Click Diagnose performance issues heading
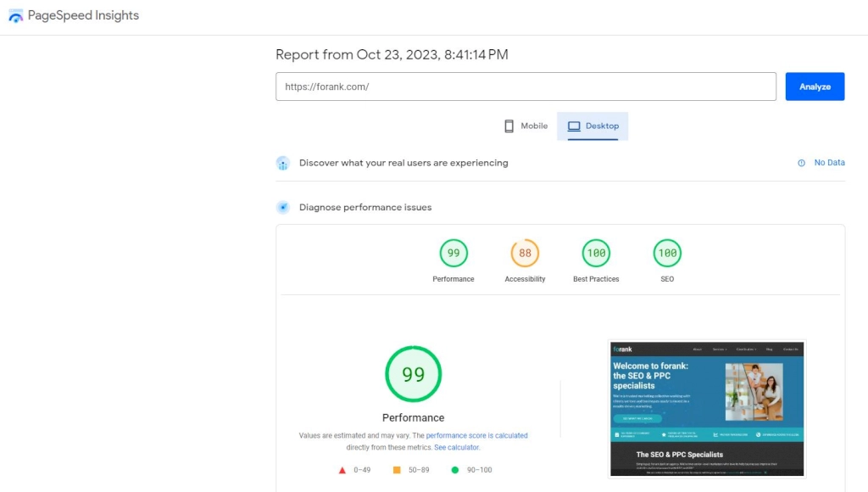868x492 pixels. pos(365,207)
